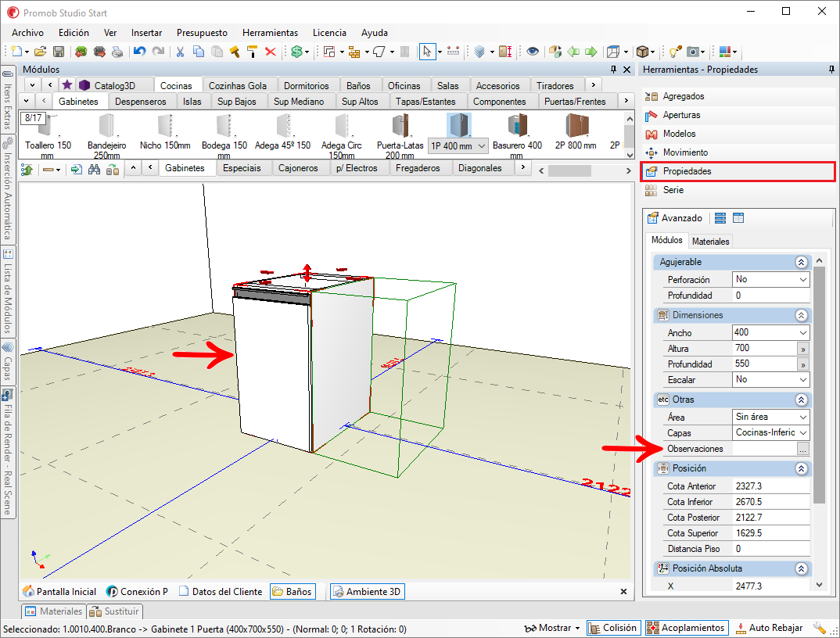The width and height of the screenshot is (840, 638).
Task: Click the Altura value field showing 700
Action: coord(764,348)
